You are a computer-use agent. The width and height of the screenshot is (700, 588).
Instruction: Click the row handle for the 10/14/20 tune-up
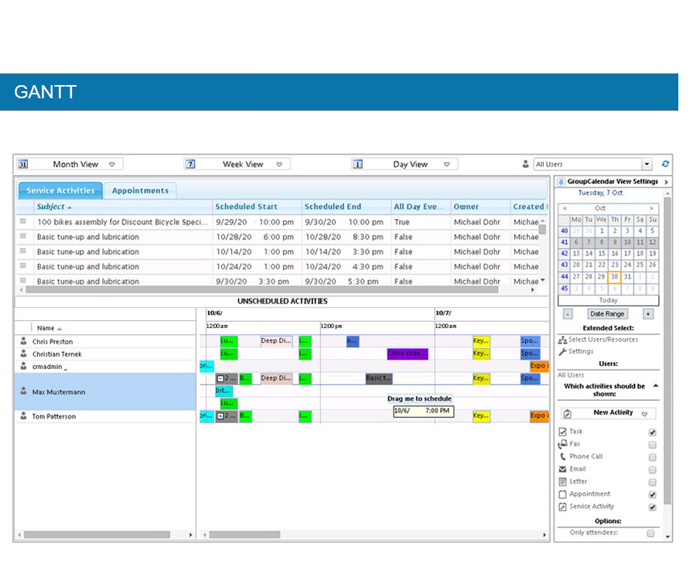click(23, 251)
